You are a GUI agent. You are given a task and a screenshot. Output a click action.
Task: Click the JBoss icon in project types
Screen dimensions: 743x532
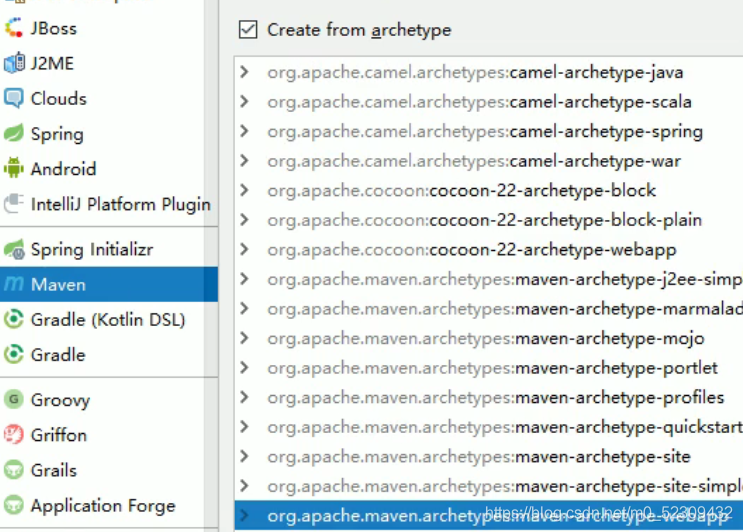(x=14, y=28)
